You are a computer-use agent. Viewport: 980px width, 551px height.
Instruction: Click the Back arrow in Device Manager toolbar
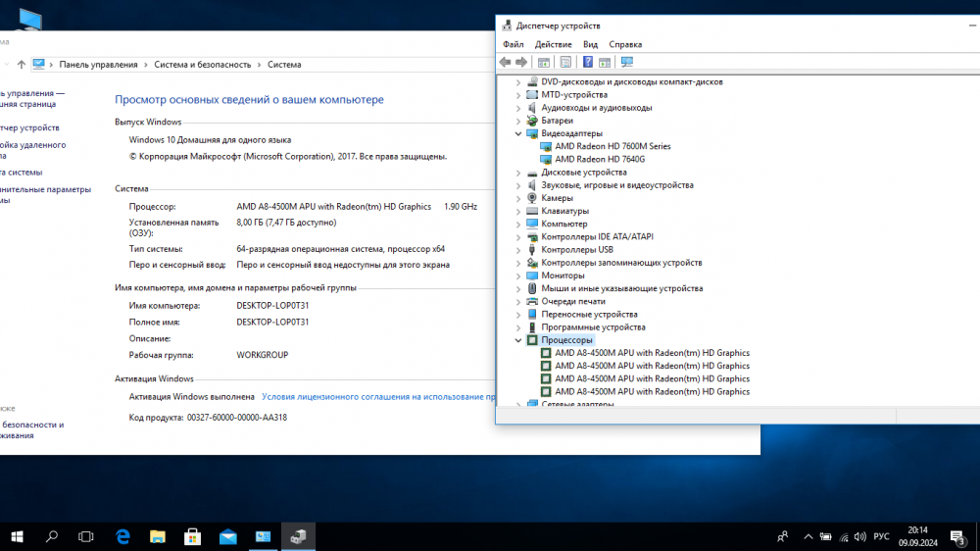[505, 62]
